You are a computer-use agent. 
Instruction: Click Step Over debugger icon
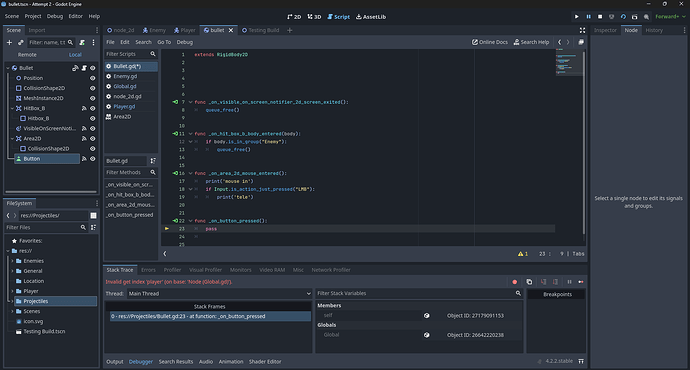pos(555,282)
